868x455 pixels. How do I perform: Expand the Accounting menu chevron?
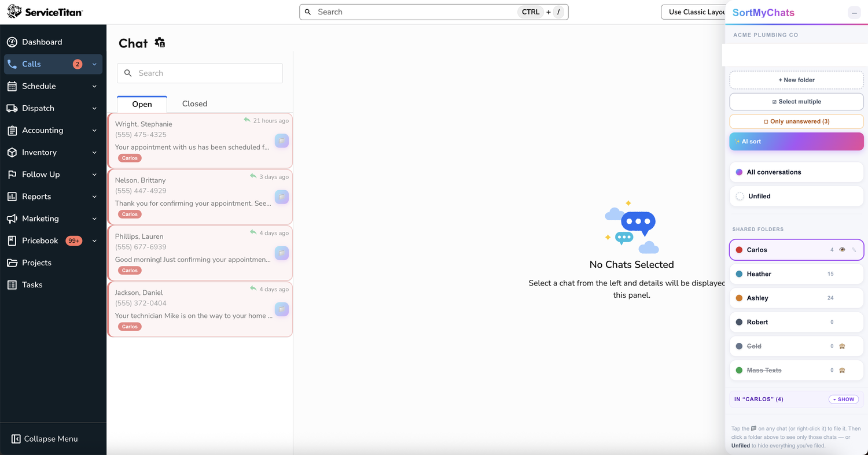click(x=94, y=131)
